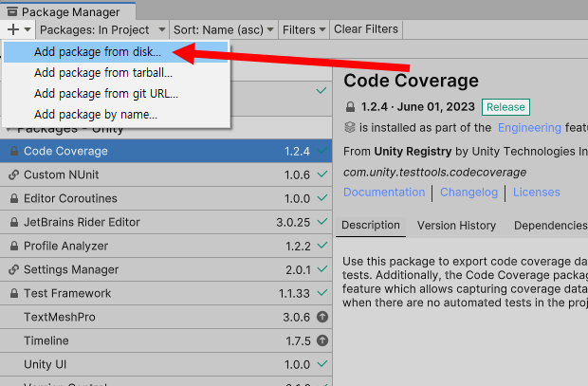Screen dimensions: 588x386
Task: Open the Changelog link
Action: click(469, 193)
